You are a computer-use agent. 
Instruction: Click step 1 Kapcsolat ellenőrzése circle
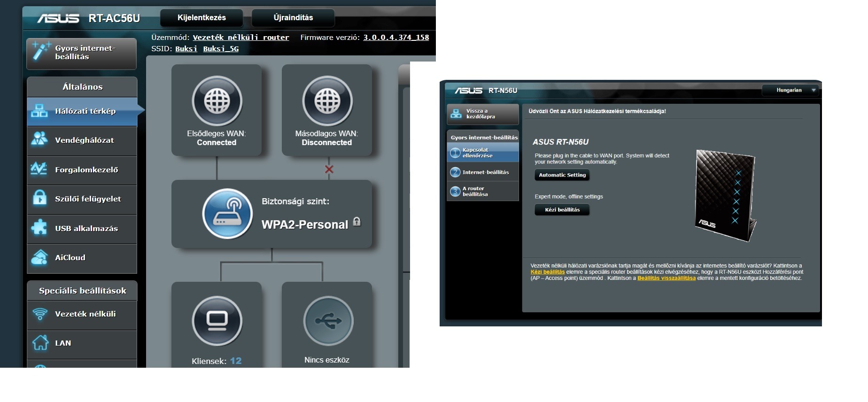click(x=455, y=153)
